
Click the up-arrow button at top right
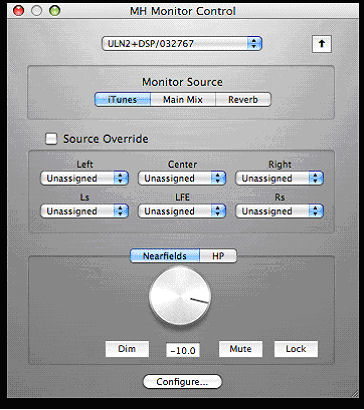(x=322, y=44)
